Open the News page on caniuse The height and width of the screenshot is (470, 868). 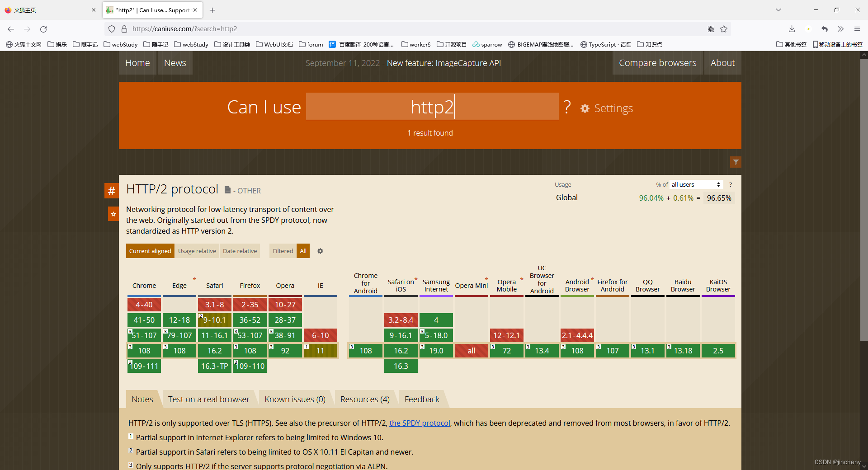[x=175, y=63]
